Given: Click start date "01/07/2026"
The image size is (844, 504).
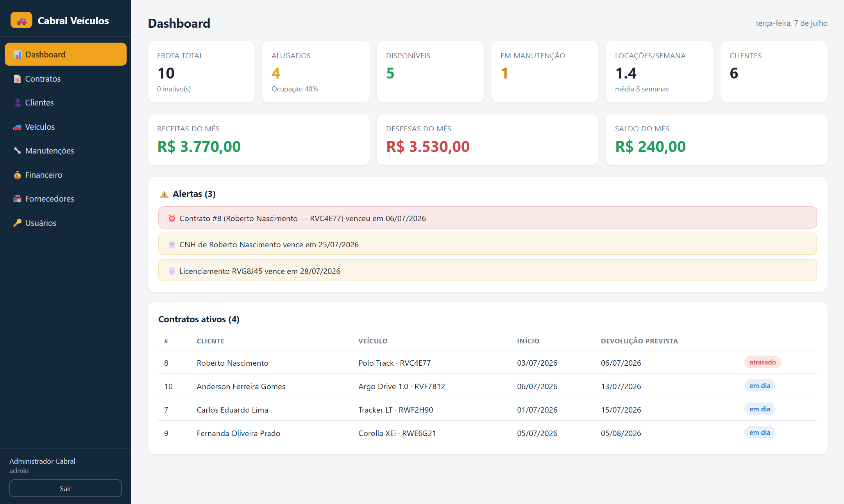Looking at the screenshot, I should pos(537,410).
